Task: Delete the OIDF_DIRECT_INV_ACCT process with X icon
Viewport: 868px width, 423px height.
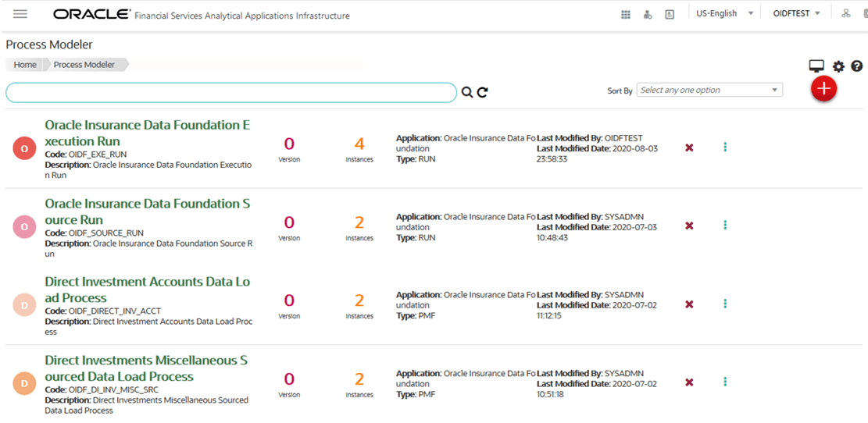Action: (x=690, y=304)
